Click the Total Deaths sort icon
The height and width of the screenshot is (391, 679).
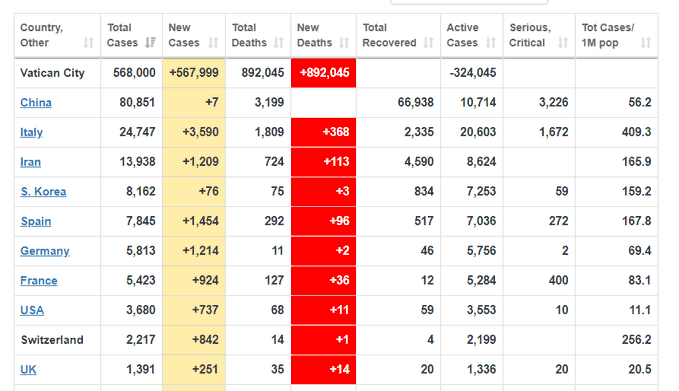click(278, 42)
